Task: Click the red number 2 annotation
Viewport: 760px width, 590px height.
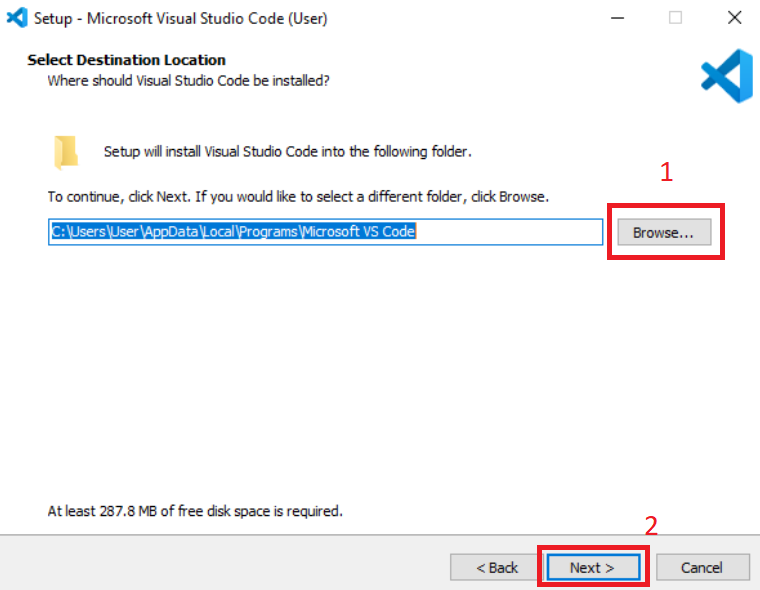Action: coord(651,526)
